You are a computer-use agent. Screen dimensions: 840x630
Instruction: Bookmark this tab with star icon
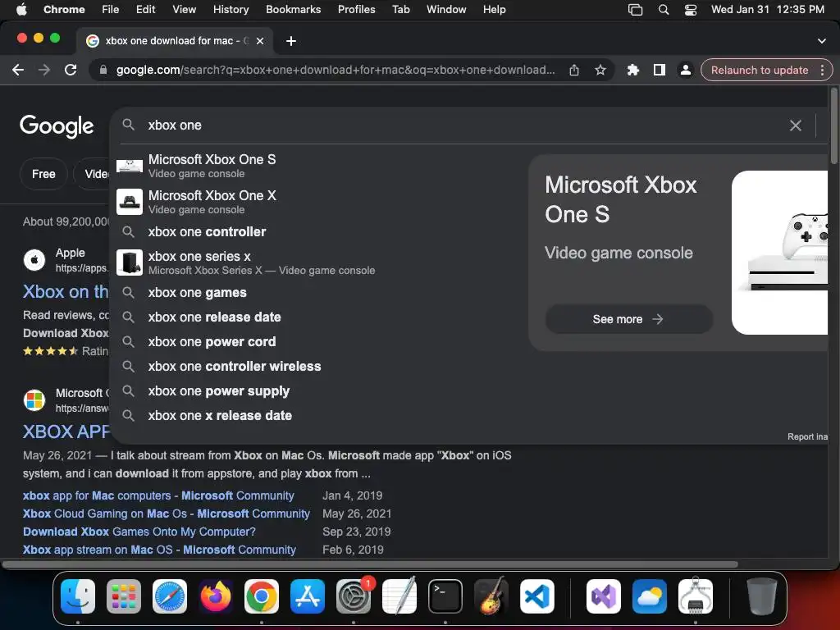tap(600, 71)
